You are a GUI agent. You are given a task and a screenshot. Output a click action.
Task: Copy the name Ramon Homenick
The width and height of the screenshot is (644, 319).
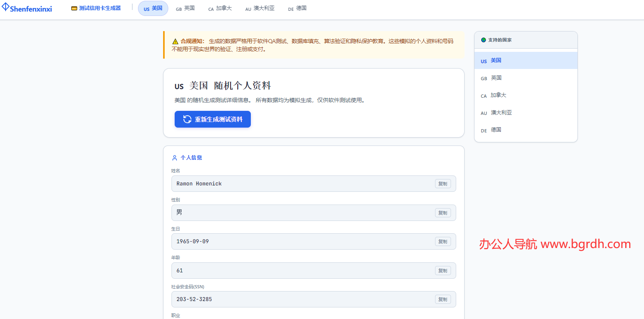click(x=443, y=184)
